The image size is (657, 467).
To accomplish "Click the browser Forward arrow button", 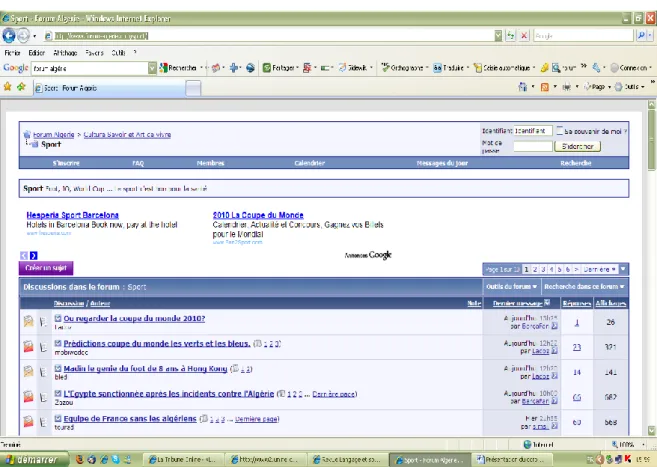I will click(x=23, y=36).
